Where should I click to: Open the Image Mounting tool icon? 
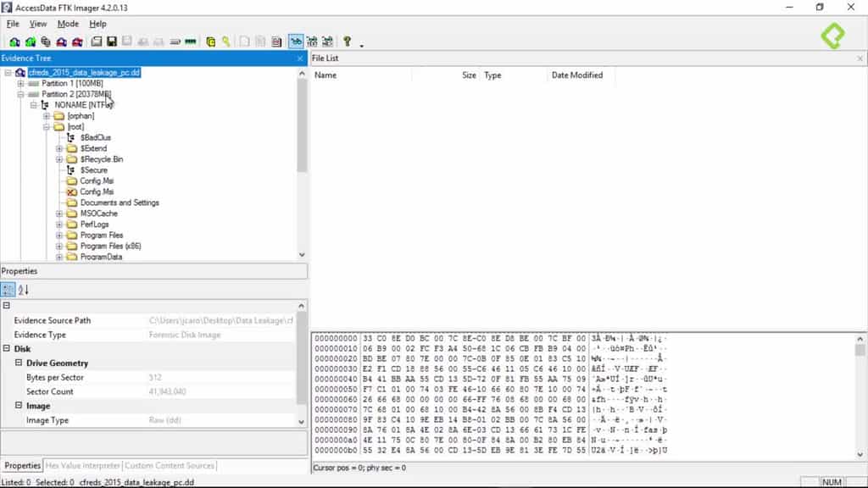(46, 42)
